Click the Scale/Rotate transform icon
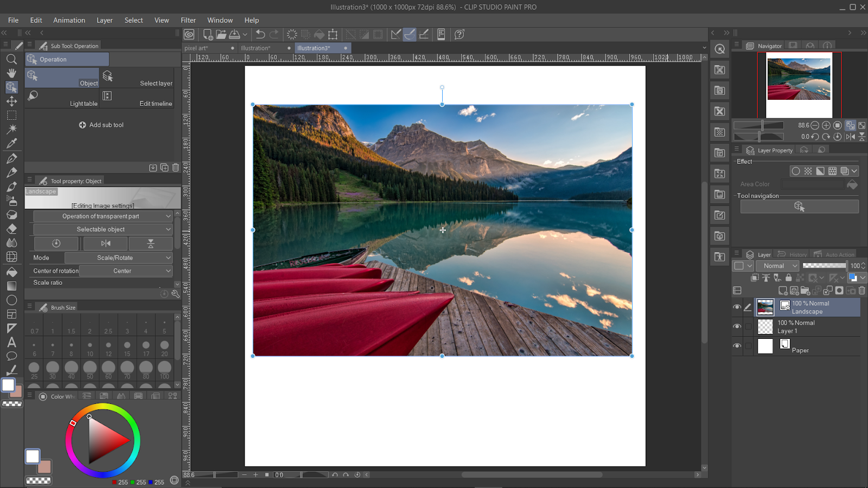The height and width of the screenshot is (488, 868). (333, 35)
